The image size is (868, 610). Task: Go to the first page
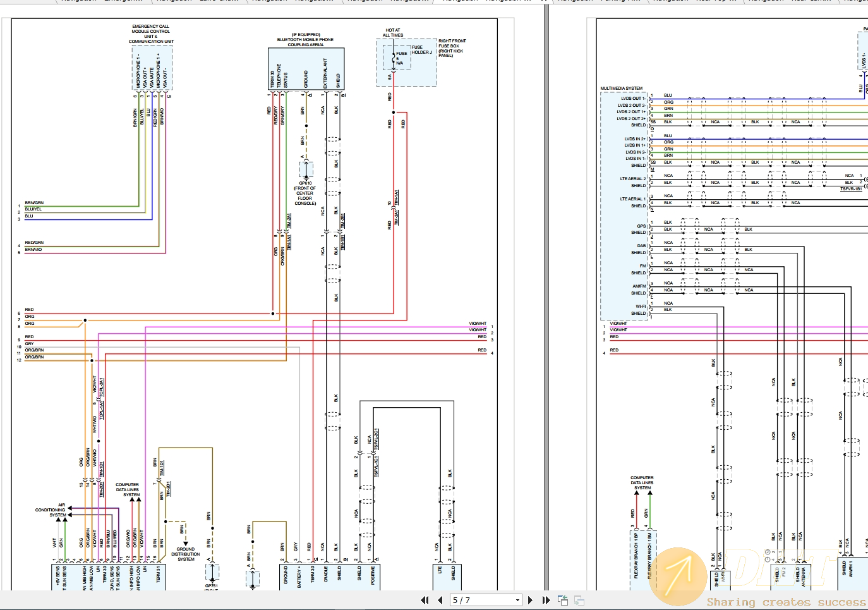[x=425, y=600]
